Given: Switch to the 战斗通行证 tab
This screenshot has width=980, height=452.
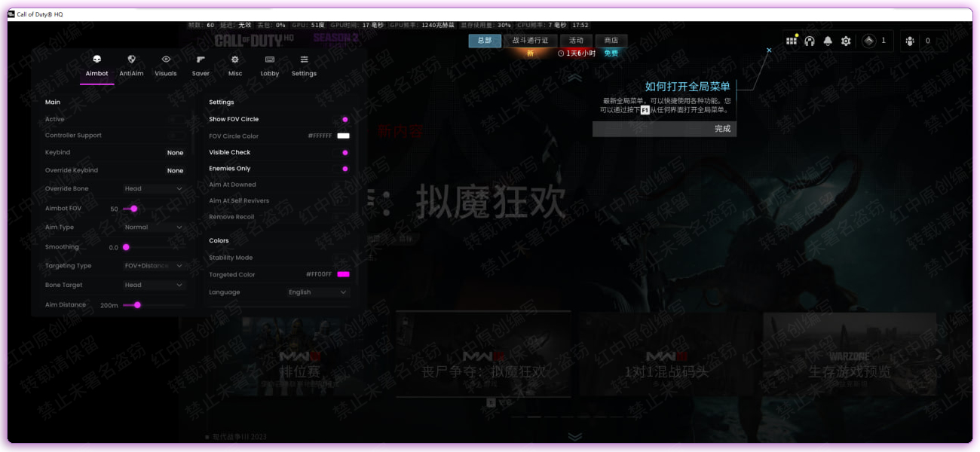Looking at the screenshot, I should pos(530,41).
